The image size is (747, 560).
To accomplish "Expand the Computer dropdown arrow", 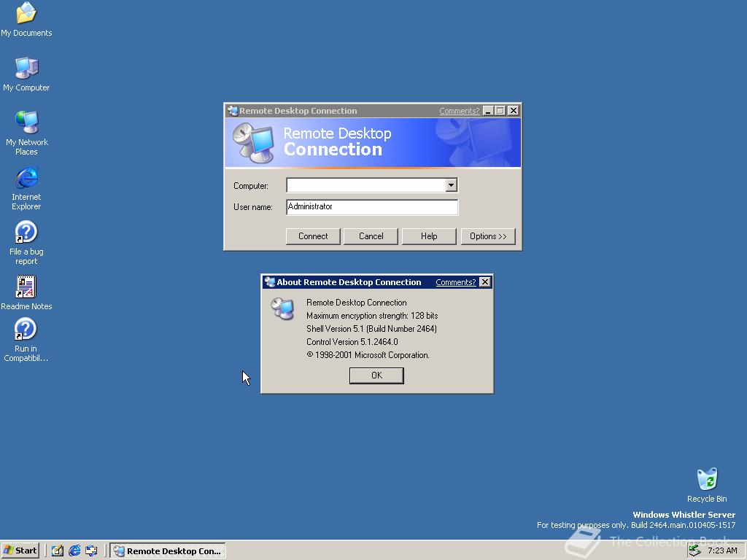I will pyautogui.click(x=451, y=185).
